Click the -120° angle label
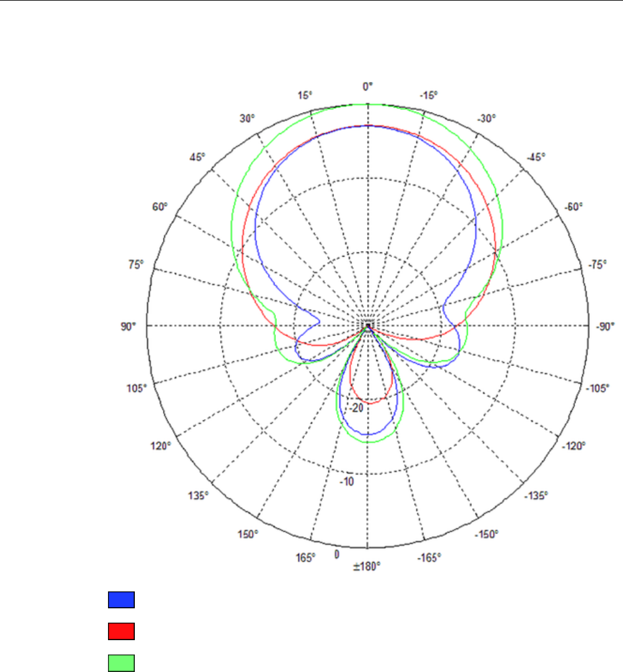Image resolution: width=623 pixels, height=672 pixels. click(574, 446)
